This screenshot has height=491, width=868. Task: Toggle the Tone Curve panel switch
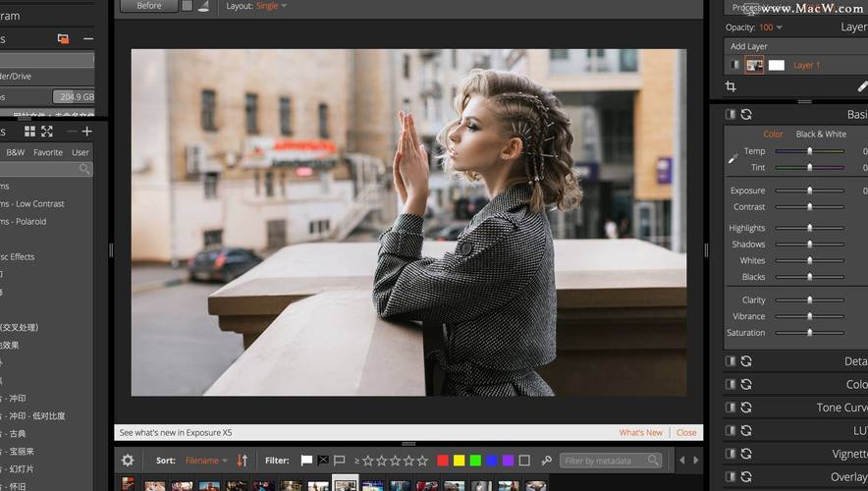click(x=731, y=408)
